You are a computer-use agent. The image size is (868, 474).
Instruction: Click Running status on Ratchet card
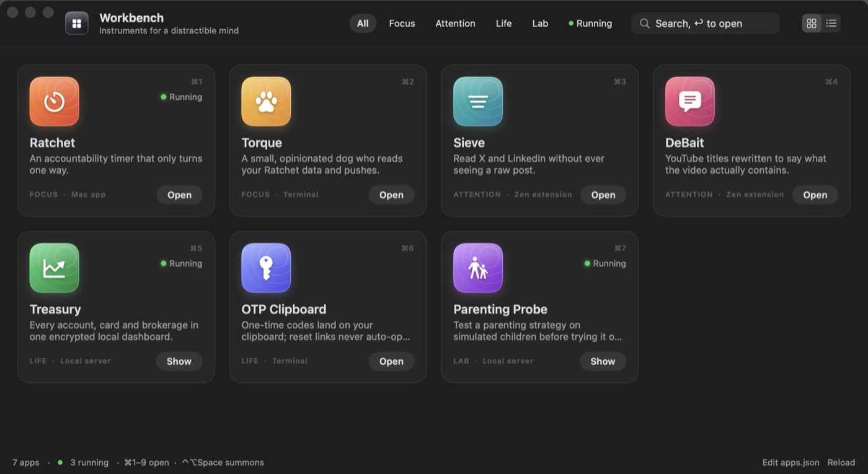pyautogui.click(x=182, y=97)
